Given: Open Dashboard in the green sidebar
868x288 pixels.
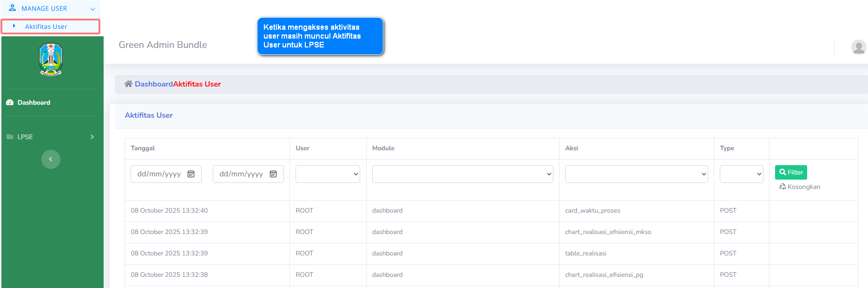Looking at the screenshot, I should [34, 102].
